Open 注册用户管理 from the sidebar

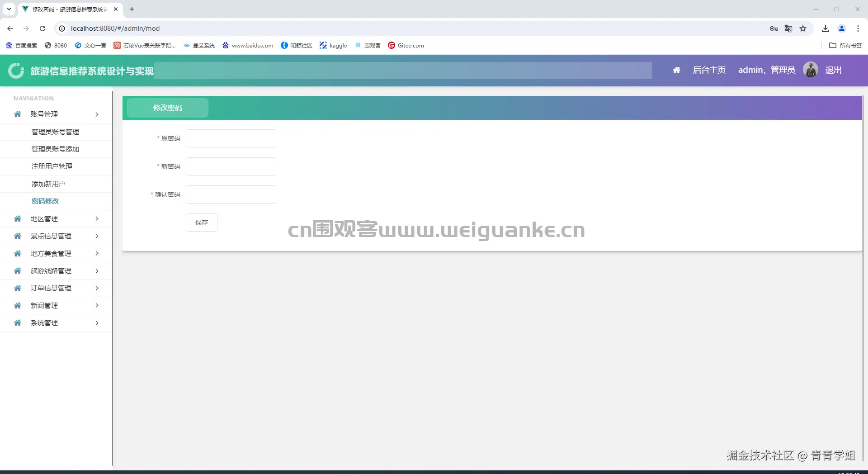(x=51, y=166)
